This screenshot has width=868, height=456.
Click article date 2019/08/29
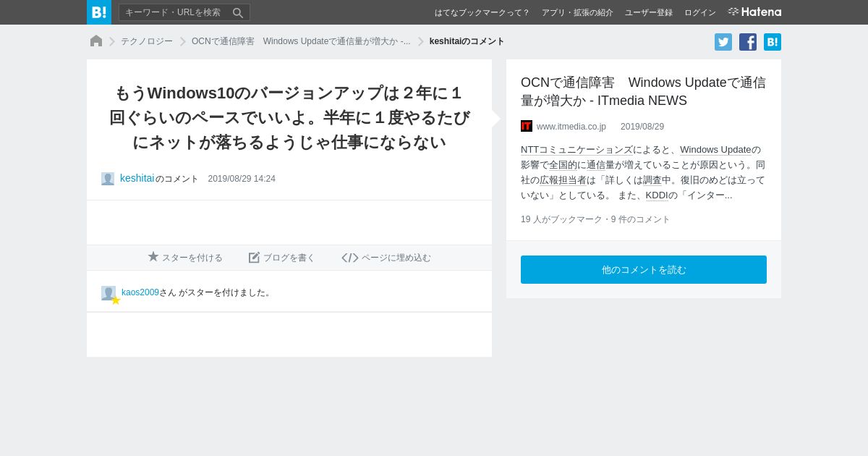click(642, 127)
